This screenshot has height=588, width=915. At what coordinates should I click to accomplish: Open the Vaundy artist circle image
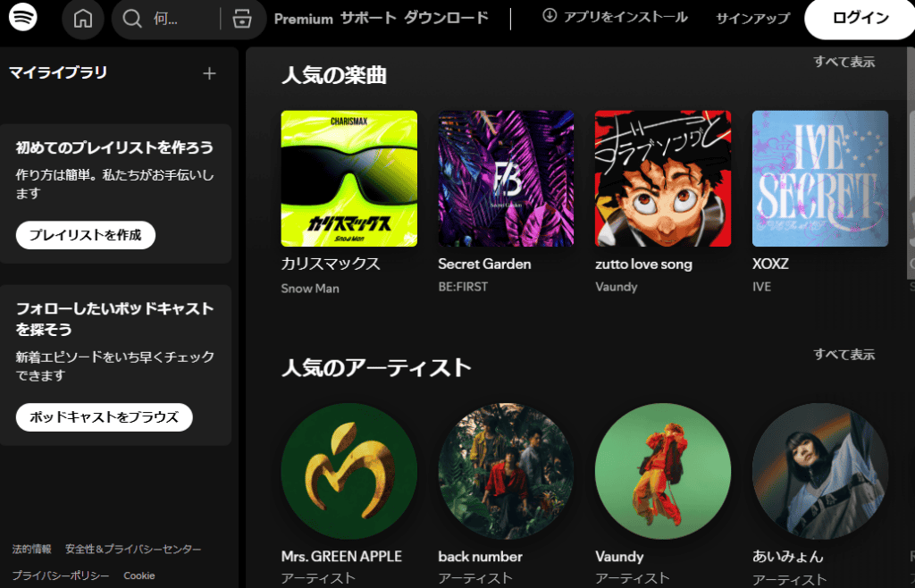coord(662,471)
